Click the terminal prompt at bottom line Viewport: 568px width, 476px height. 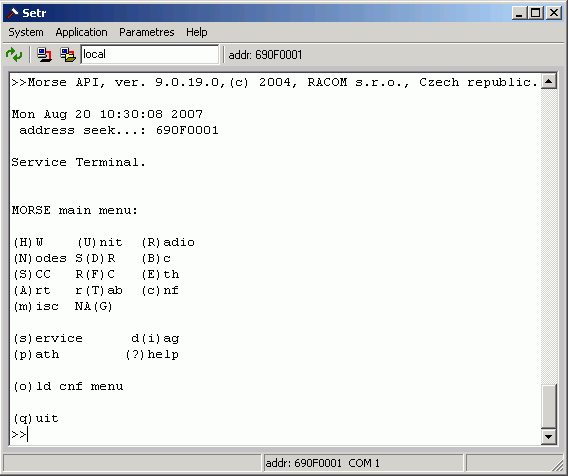pyautogui.click(x=20, y=434)
